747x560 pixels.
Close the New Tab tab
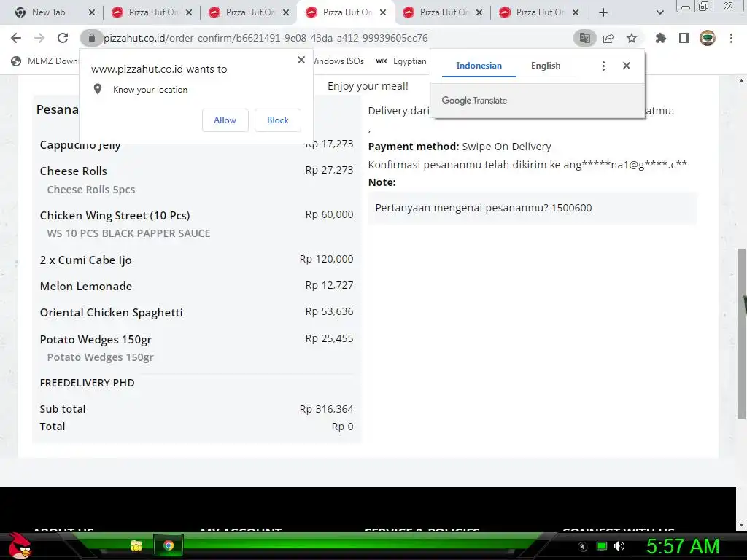coord(92,12)
